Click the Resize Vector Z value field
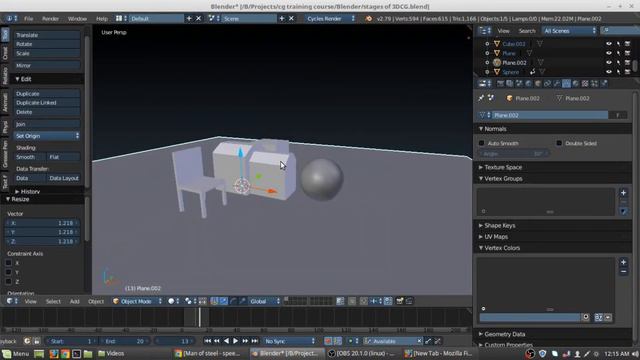 [x=42, y=242]
